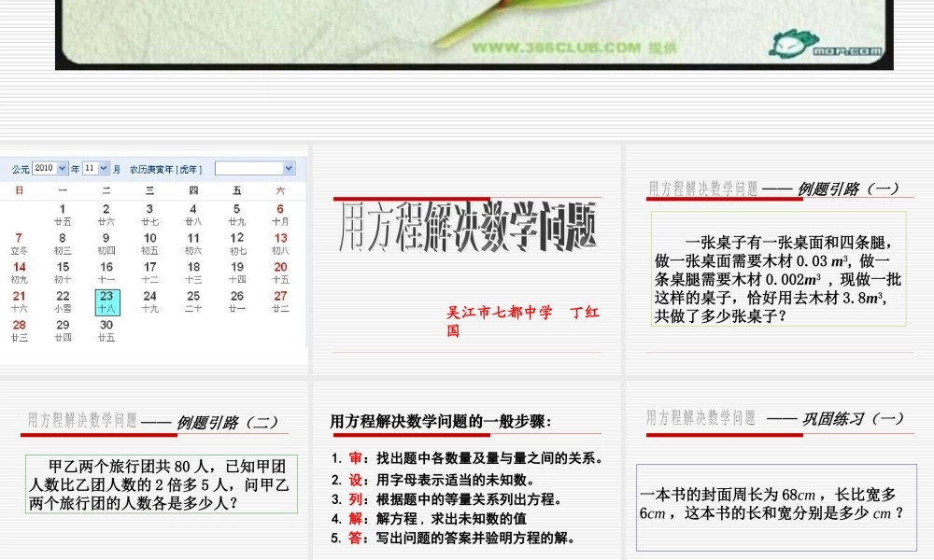
Task: Select date 17 in the calendar
Action: pos(149,273)
